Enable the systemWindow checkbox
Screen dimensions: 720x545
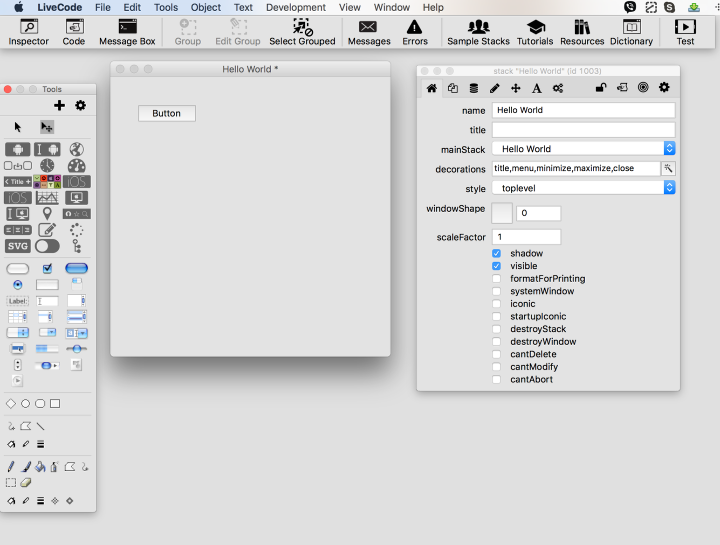coord(496,291)
